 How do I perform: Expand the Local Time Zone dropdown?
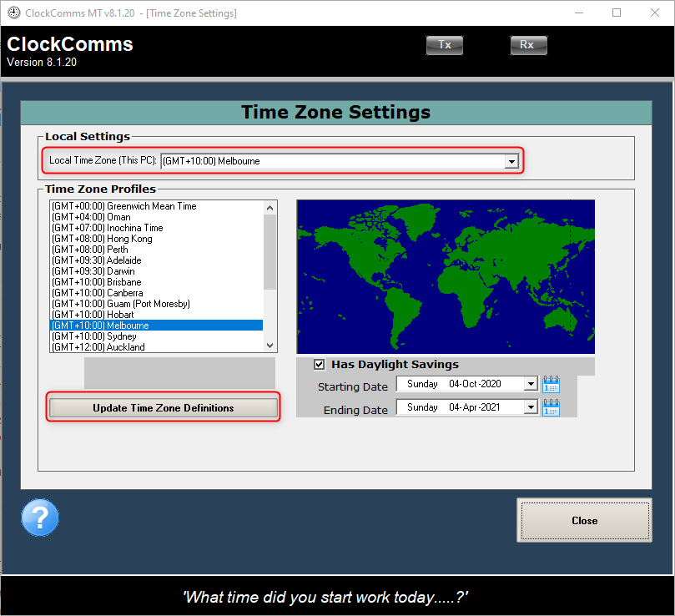tap(511, 162)
